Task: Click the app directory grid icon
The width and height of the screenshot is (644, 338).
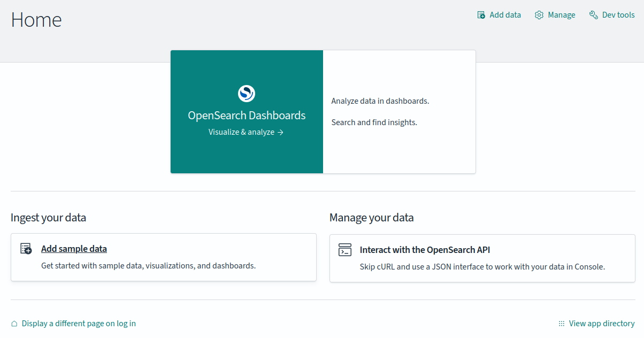Action: (x=561, y=323)
